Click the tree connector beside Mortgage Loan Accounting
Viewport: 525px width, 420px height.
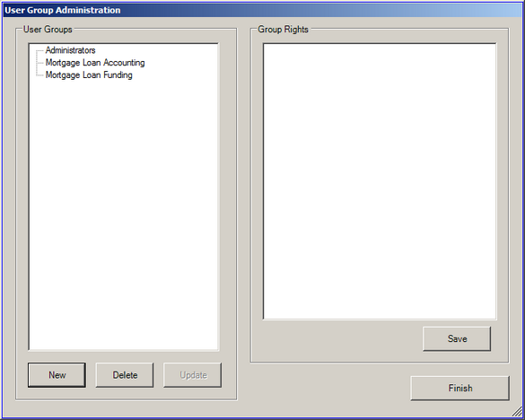click(x=39, y=63)
